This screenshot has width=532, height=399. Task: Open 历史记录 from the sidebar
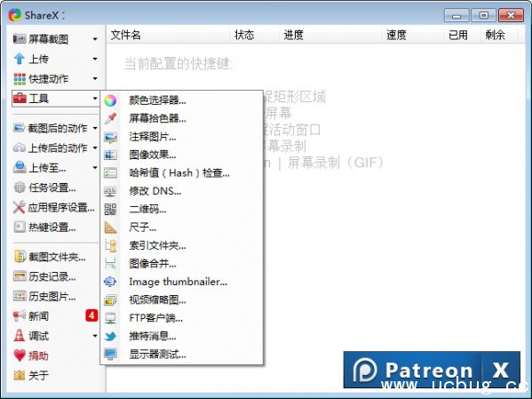pyautogui.click(x=44, y=276)
